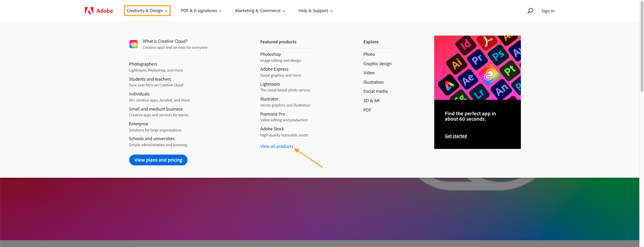Click the View plans and pricing button
644x247 pixels.
pos(158,160)
